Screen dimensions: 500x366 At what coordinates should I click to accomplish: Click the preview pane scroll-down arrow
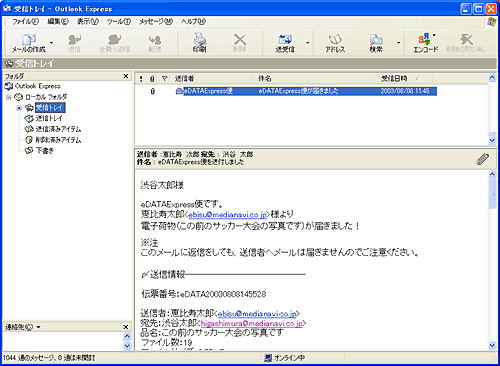coord(492,345)
